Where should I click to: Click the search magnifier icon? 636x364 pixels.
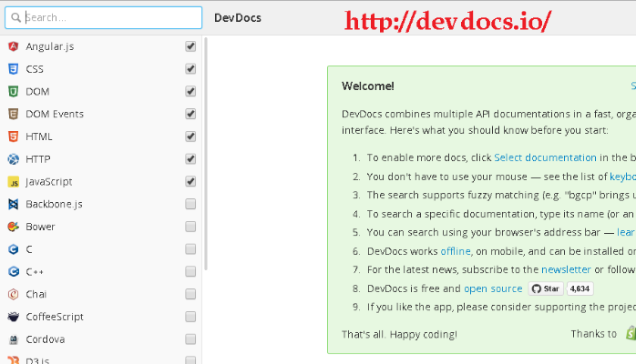coord(15,18)
